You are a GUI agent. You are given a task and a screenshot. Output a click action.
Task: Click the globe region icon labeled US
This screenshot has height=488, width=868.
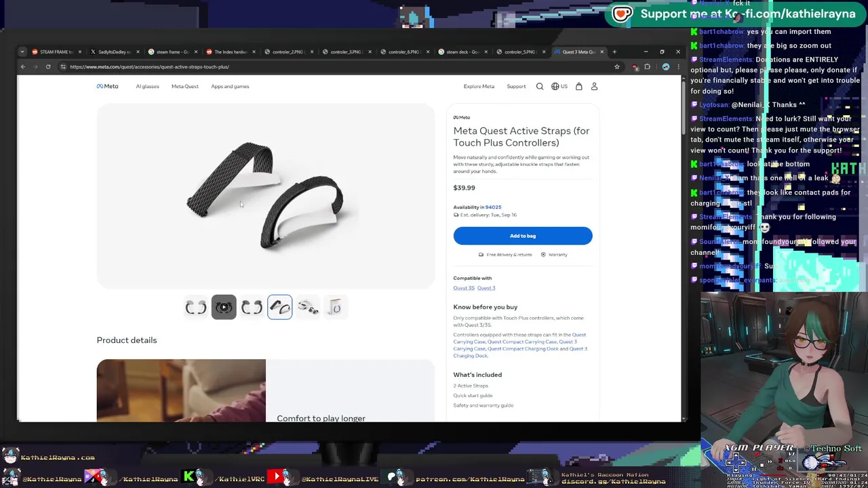coord(559,86)
